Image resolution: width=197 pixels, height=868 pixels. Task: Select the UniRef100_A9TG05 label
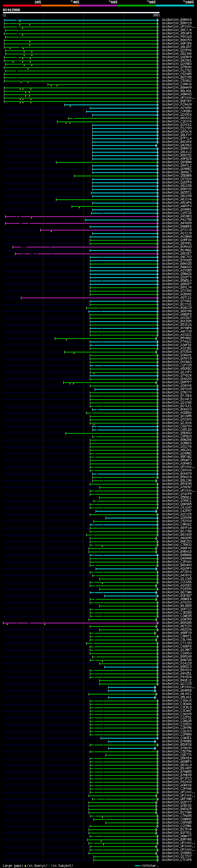pyautogui.click(x=177, y=389)
